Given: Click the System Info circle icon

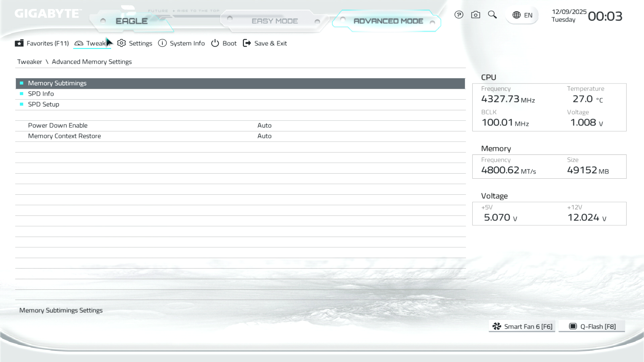Looking at the screenshot, I should click(x=162, y=43).
